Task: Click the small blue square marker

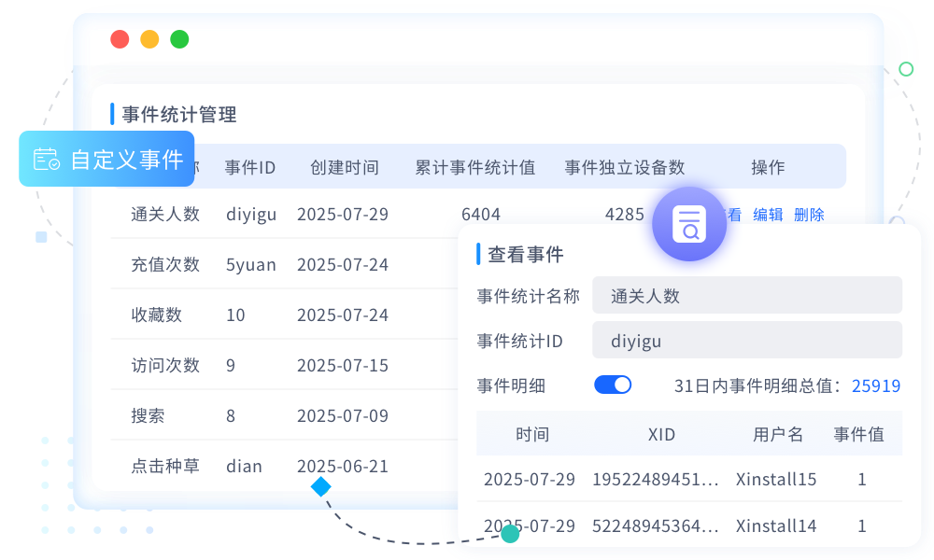Action: click(41, 237)
